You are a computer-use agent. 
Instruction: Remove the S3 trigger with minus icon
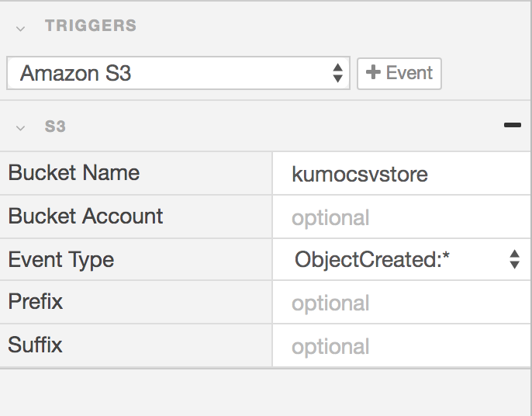pos(512,124)
